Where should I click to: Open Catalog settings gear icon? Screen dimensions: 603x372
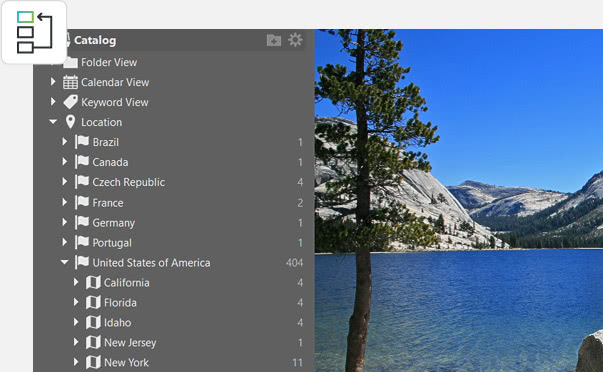(x=295, y=40)
